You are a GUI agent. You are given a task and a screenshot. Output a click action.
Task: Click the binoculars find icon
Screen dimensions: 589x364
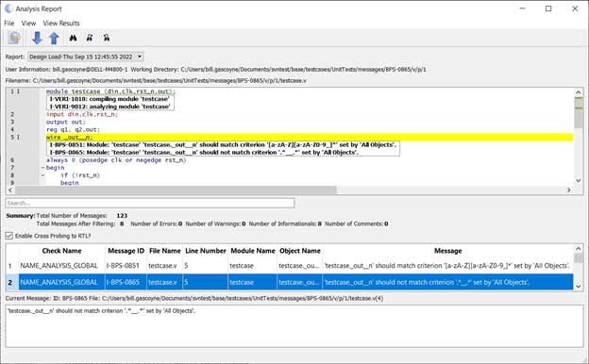tap(73, 38)
